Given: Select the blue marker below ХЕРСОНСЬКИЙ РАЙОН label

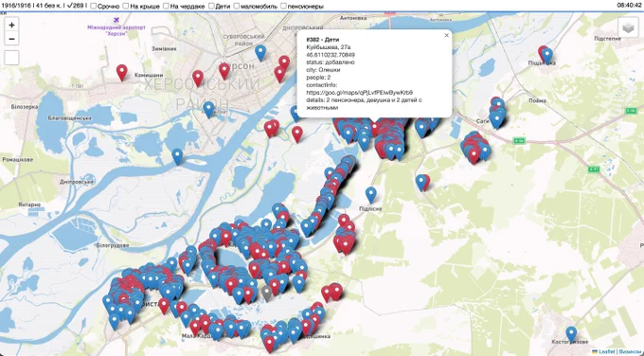Looking at the screenshot, I should (208, 110).
